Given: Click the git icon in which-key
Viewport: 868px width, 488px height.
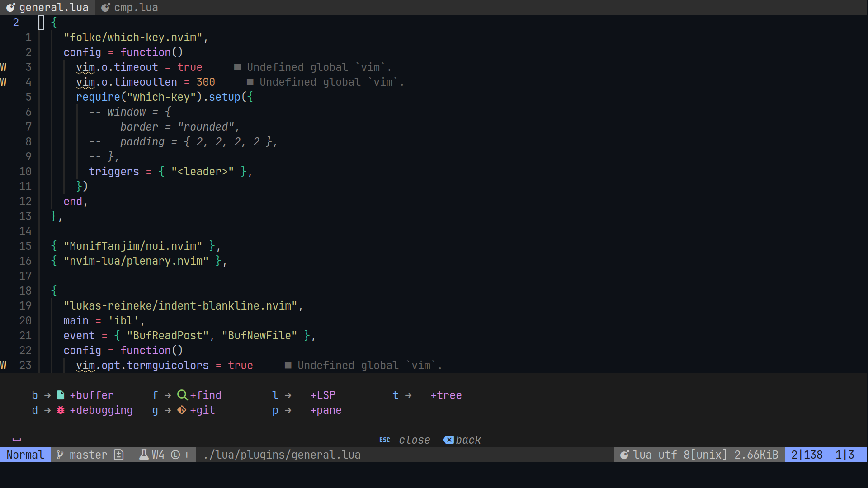Looking at the screenshot, I should pyautogui.click(x=182, y=410).
